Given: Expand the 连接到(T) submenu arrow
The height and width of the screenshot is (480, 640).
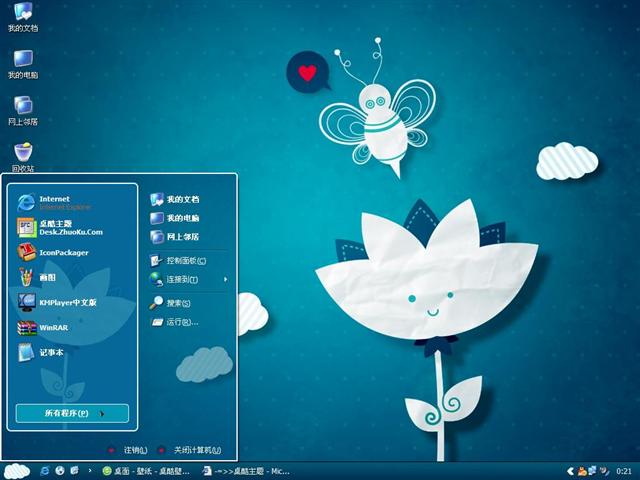Looking at the screenshot, I should [x=225, y=279].
